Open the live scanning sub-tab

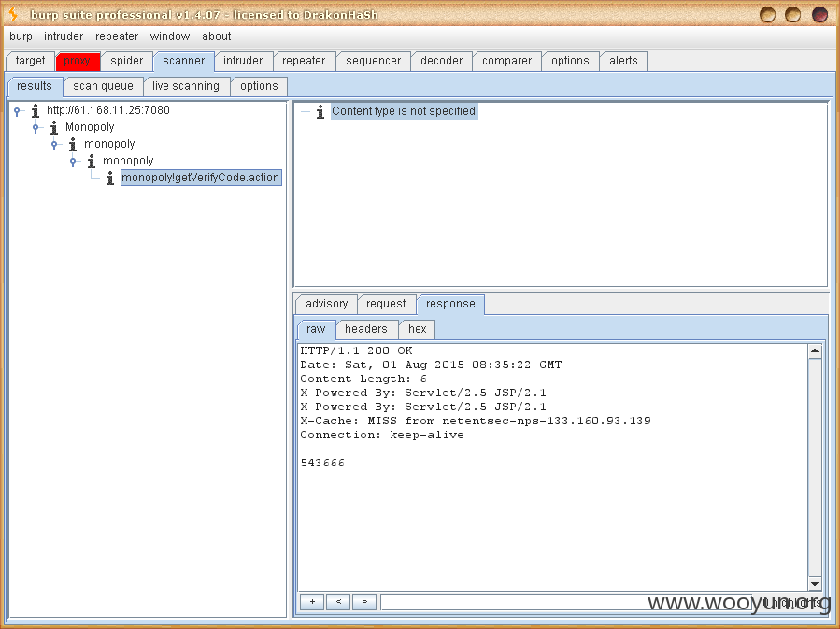click(186, 86)
